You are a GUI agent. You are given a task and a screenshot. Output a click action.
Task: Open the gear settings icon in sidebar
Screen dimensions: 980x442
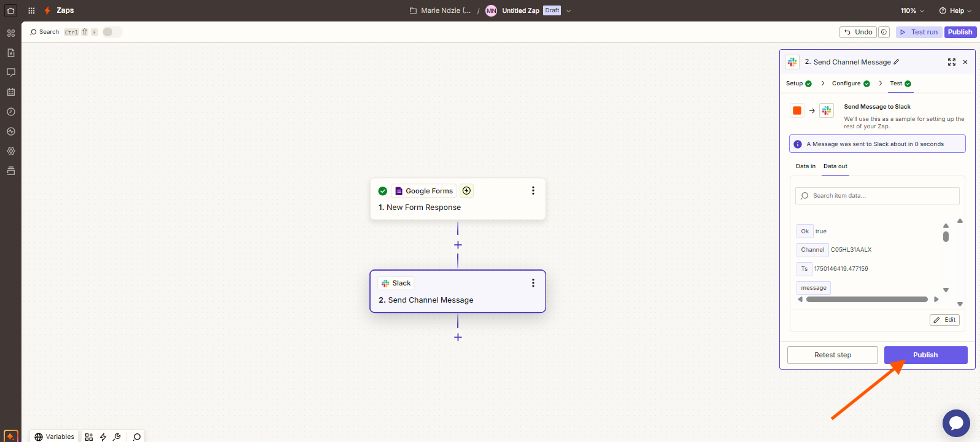coord(11,151)
